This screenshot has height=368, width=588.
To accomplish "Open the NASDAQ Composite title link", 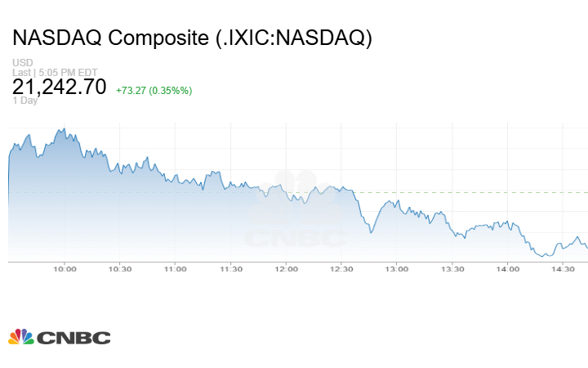I will click(x=192, y=38).
